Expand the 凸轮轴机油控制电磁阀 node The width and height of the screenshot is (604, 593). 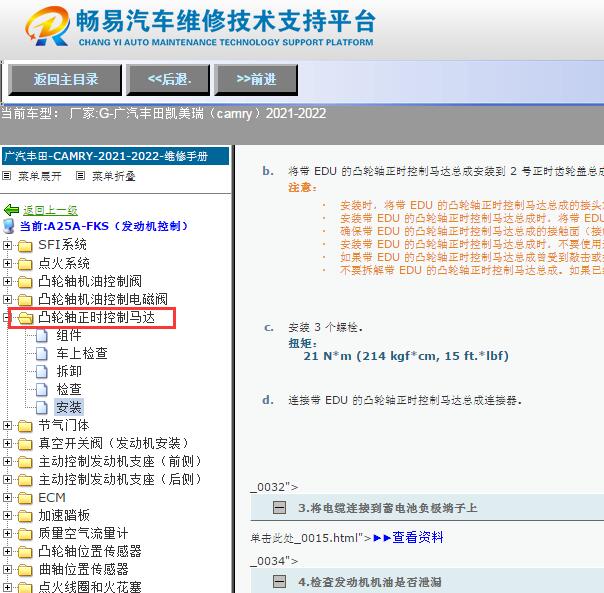click(x=7, y=299)
